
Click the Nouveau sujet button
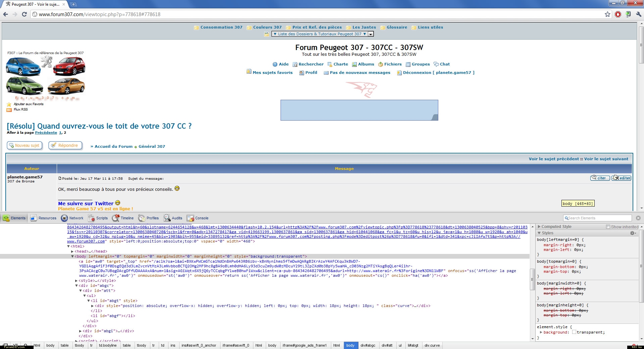point(24,145)
